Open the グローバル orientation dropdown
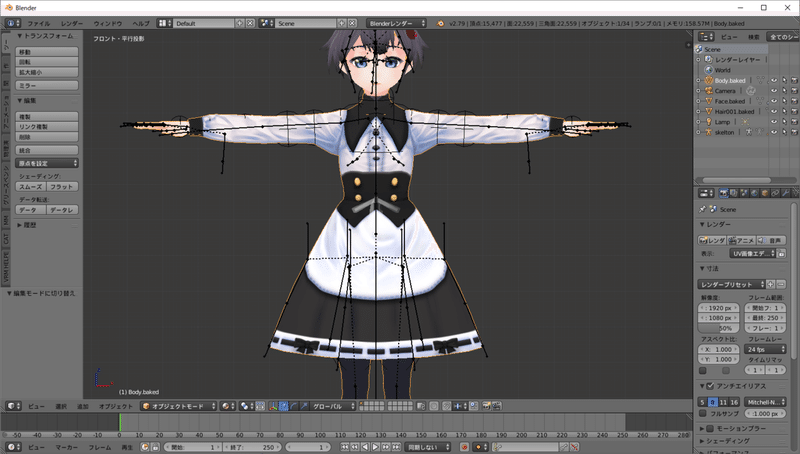 pos(333,406)
